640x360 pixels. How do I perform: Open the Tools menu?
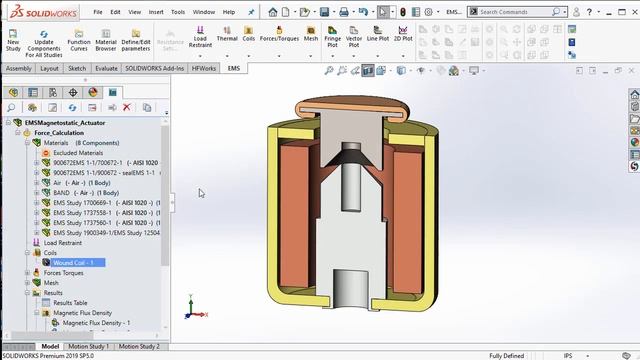click(178, 12)
